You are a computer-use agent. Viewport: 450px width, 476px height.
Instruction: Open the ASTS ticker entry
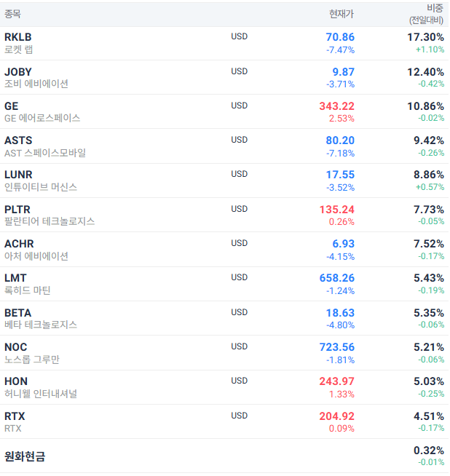[x=18, y=140]
